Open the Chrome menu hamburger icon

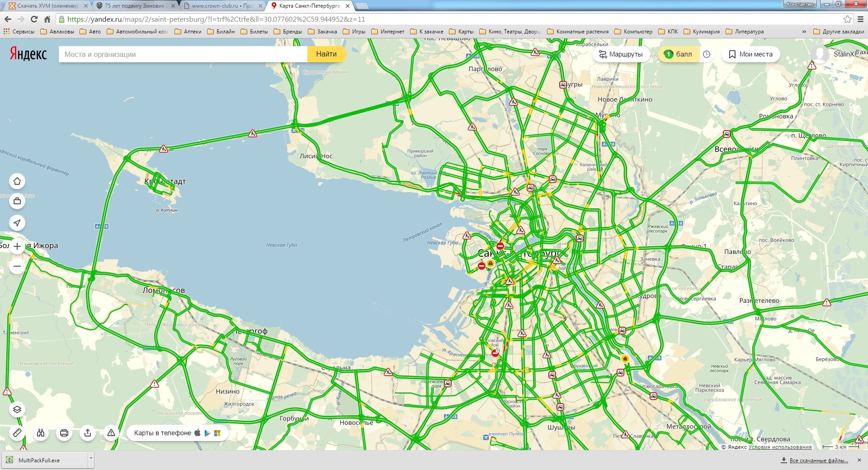[x=860, y=19]
